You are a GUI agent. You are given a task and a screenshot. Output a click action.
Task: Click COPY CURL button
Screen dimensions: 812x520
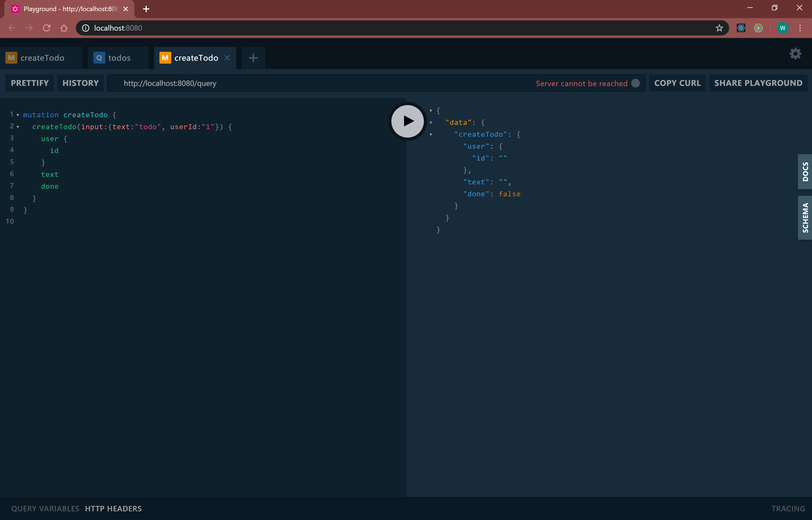[677, 83]
